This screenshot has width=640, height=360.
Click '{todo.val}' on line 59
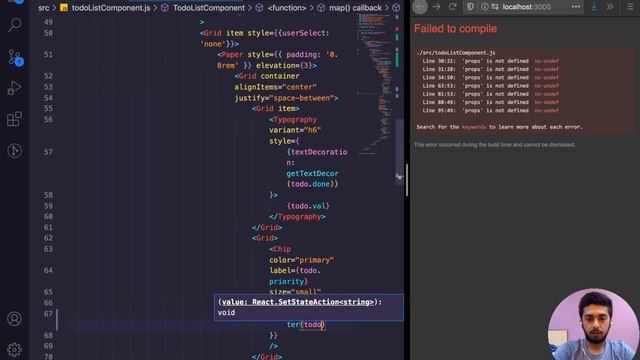pyautogui.click(x=308, y=206)
